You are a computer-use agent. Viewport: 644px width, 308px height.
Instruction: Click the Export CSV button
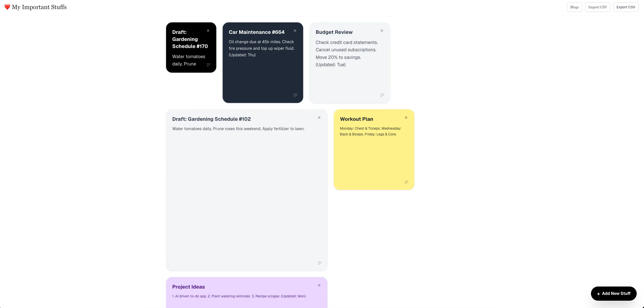626,7
